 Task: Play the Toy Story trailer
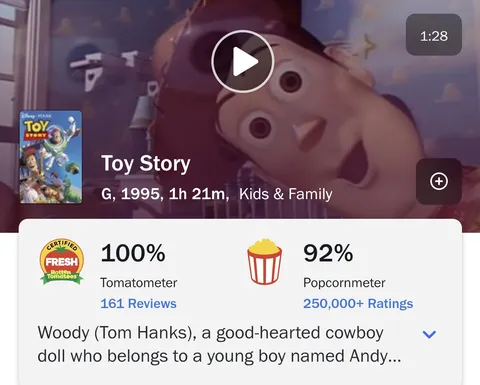tap(243, 61)
